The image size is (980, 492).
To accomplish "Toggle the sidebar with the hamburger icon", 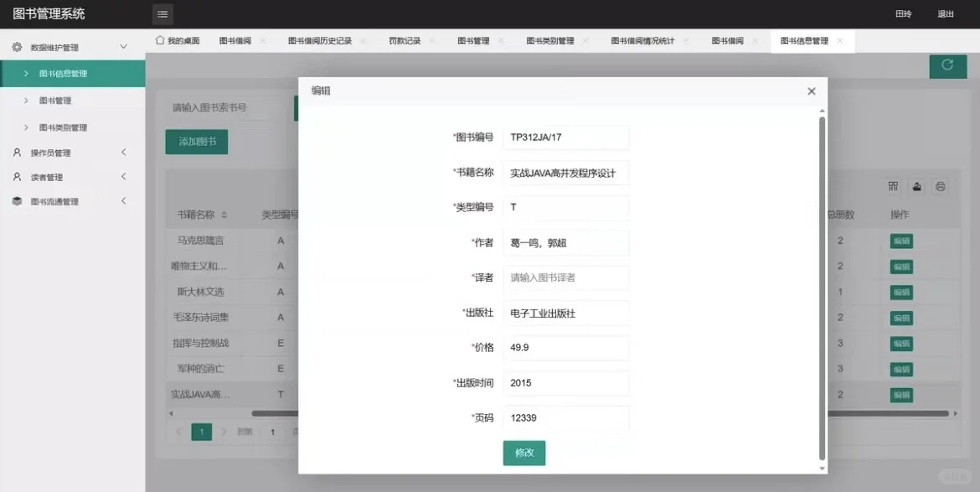I will (162, 14).
